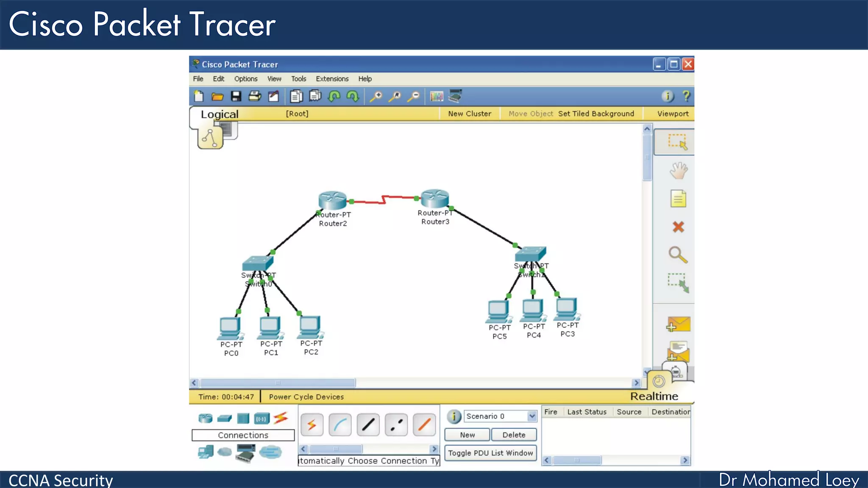Select the Move Layout hand tool
The width and height of the screenshot is (868, 488).
point(678,171)
